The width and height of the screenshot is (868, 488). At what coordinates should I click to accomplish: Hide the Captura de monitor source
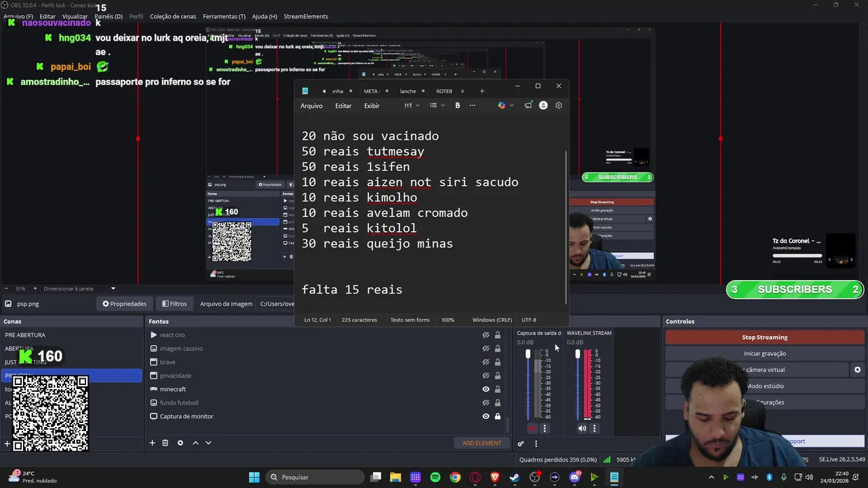[486, 416]
